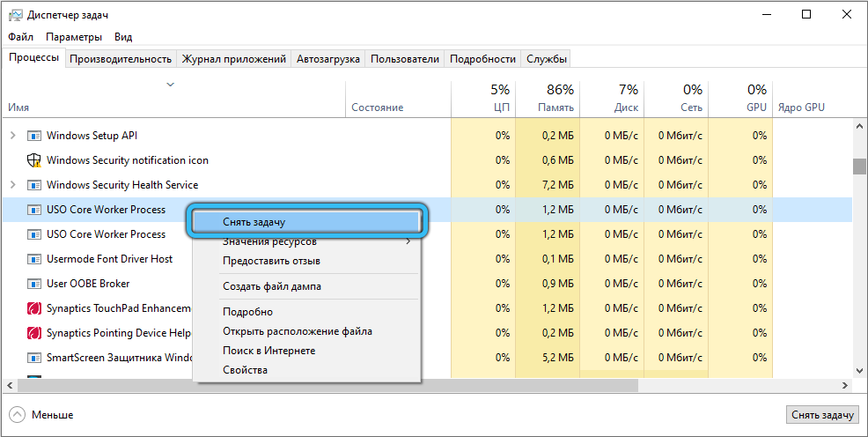
Task: Click the Synaptics TouchPad Enhancements icon
Action: click(x=34, y=308)
